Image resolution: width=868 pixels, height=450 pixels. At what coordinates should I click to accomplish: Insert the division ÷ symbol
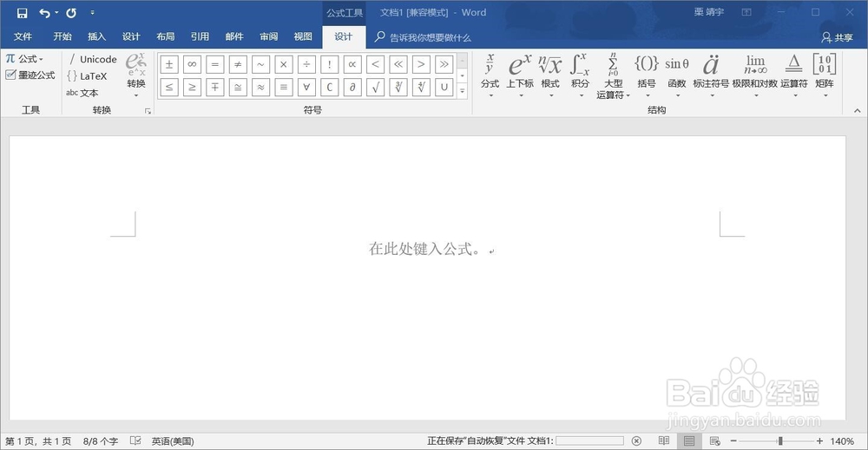click(x=306, y=65)
